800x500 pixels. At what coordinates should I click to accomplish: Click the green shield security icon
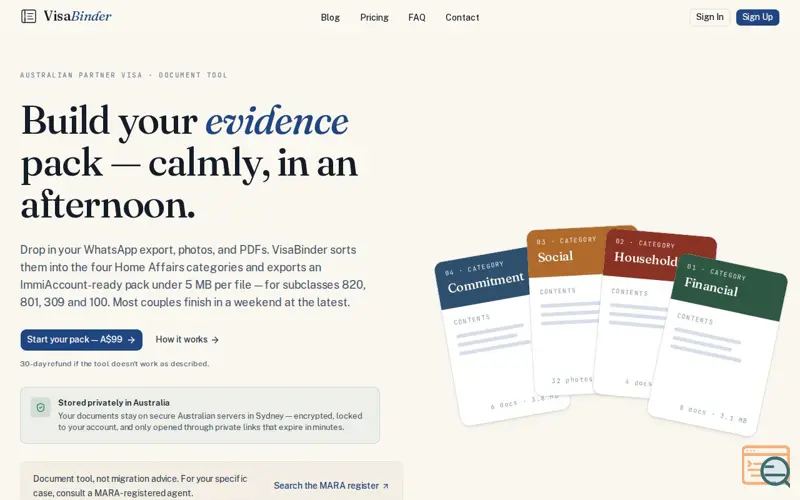point(40,408)
